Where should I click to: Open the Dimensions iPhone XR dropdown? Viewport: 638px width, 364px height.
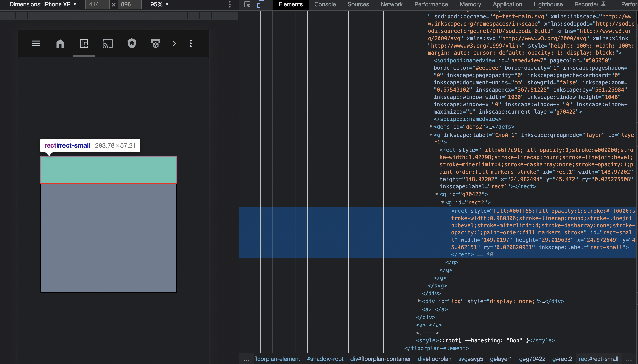coord(43,4)
